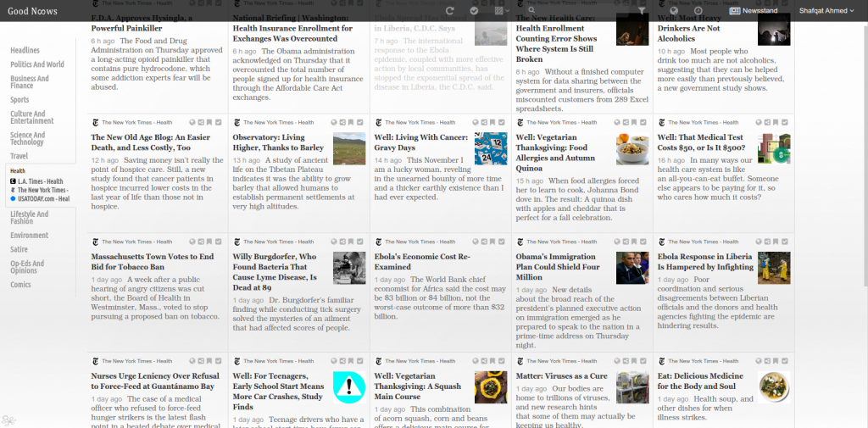Expand Op-Eds And Opinions category

tap(27, 267)
